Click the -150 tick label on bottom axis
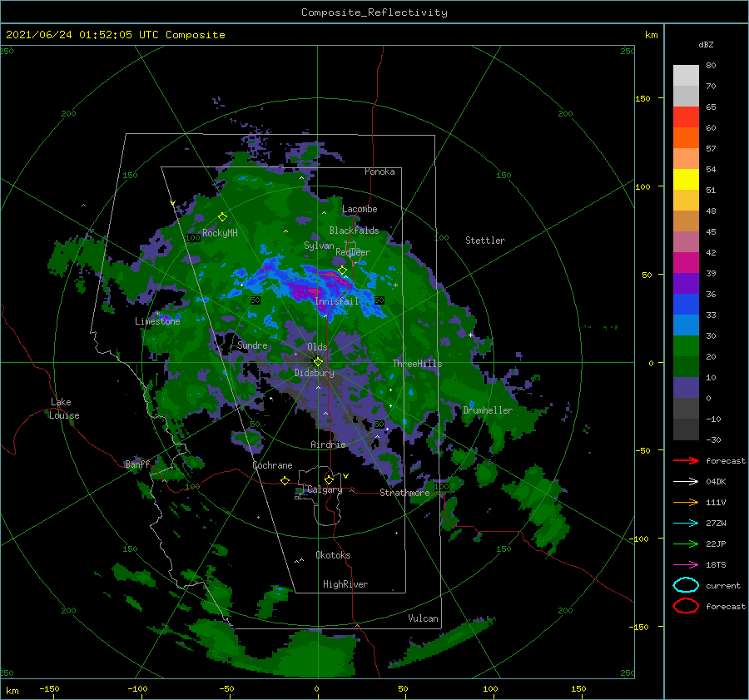This screenshot has width=749, height=700. click(x=49, y=688)
